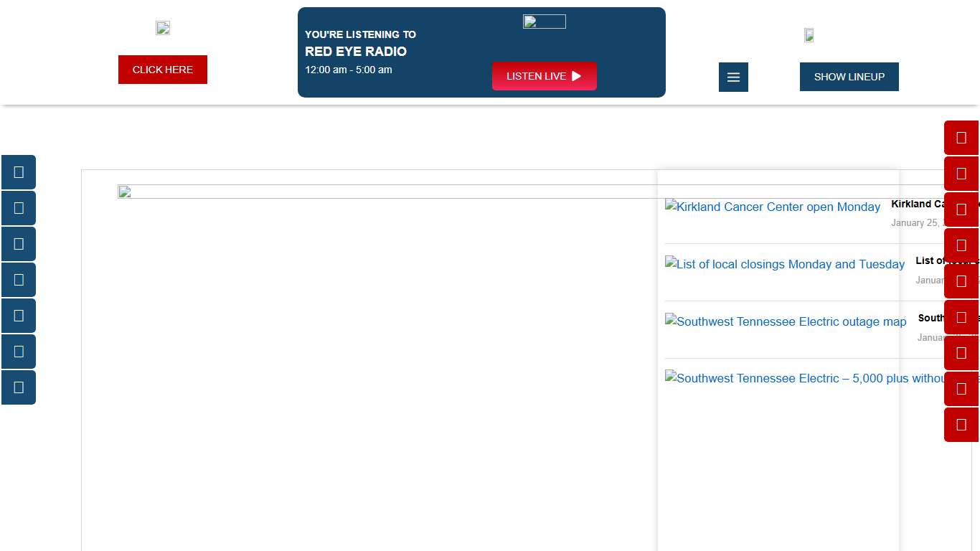Click the play icon on Listen Live
Screen dimensions: 980x551
576,76
